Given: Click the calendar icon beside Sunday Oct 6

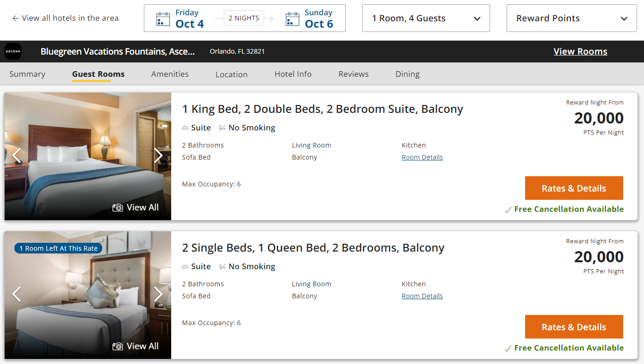Looking at the screenshot, I should point(292,18).
